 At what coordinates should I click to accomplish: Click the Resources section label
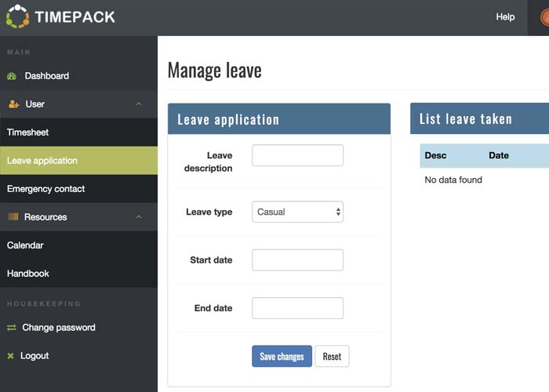point(45,217)
